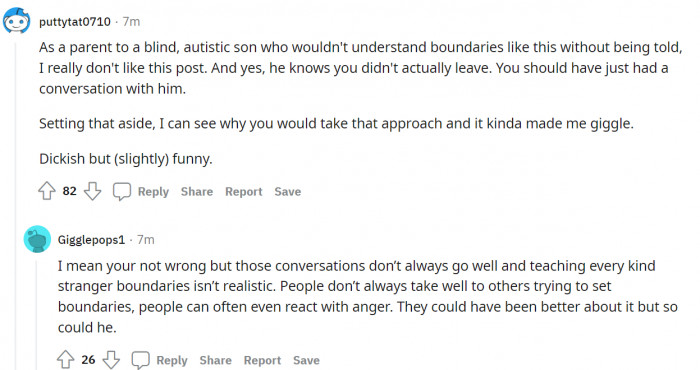Save Gigglepops1's reply

click(x=306, y=360)
